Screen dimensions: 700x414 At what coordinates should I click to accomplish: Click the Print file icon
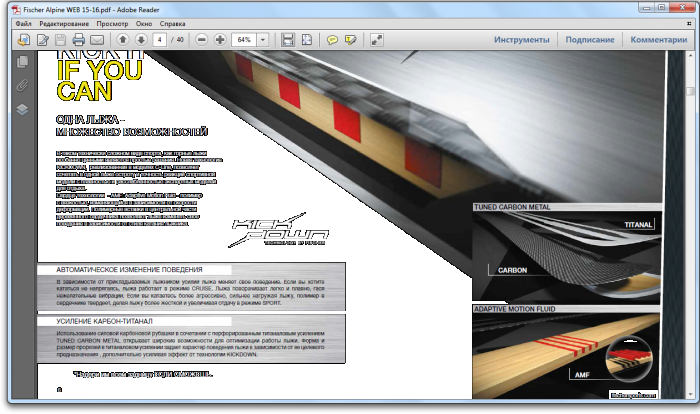tap(79, 40)
